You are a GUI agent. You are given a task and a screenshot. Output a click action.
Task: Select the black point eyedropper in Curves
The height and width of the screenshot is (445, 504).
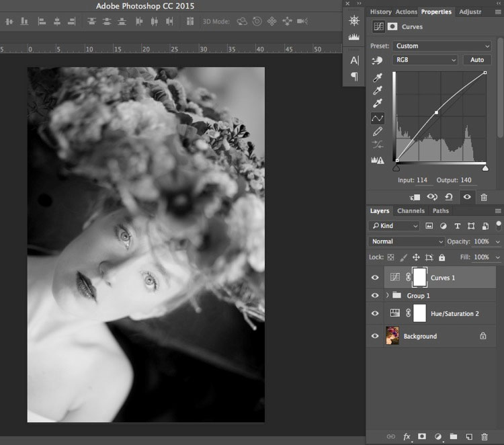[x=378, y=77]
